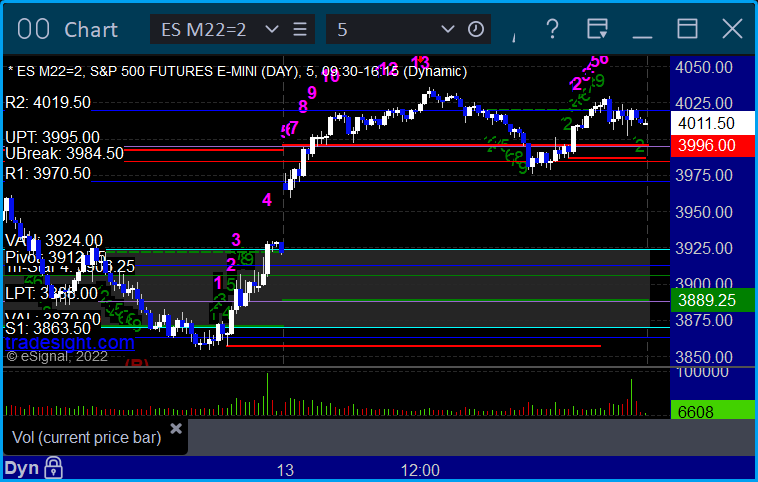
Task: Click the link icon beside Chart title
Action: 33,29
